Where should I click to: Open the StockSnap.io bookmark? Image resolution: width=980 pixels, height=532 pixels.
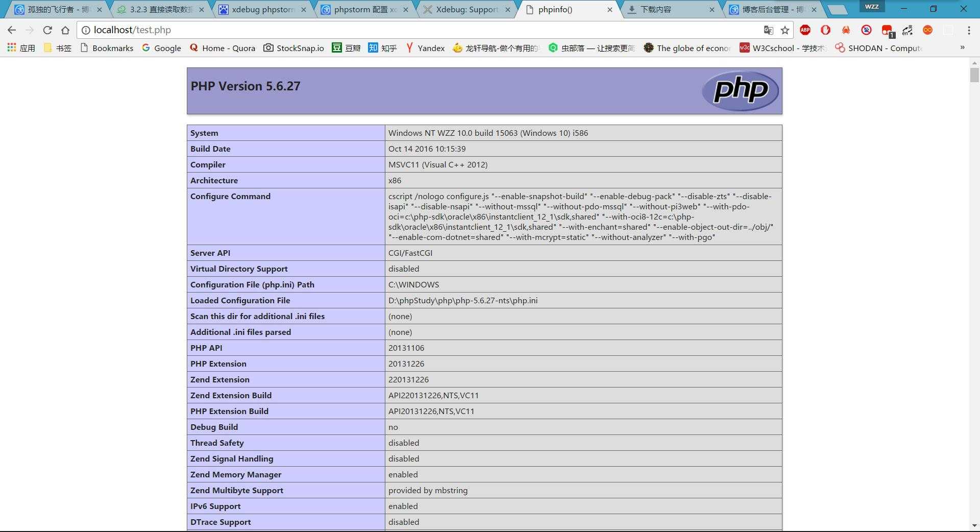click(x=293, y=48)
